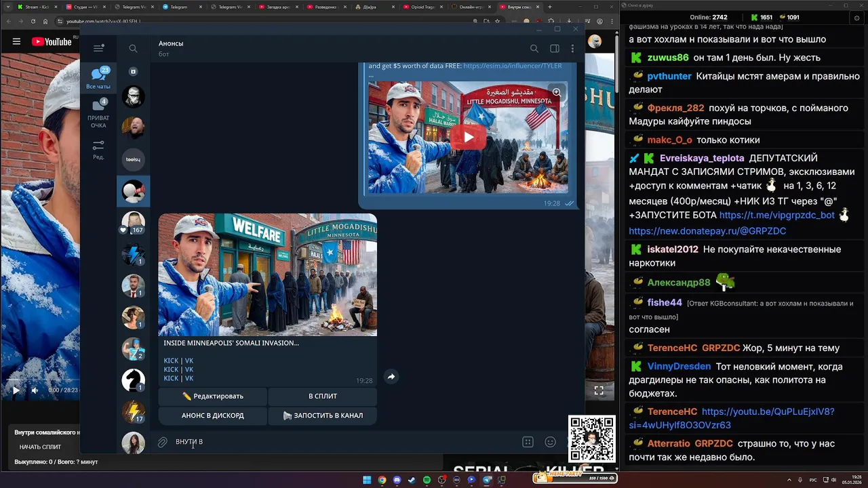Open a new browser tab
This screenshot has width=868, height=488.
(550, 7)
